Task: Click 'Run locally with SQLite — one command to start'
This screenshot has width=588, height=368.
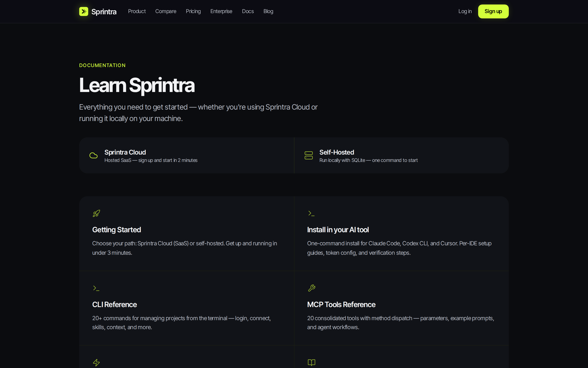Action: [368, 160]
